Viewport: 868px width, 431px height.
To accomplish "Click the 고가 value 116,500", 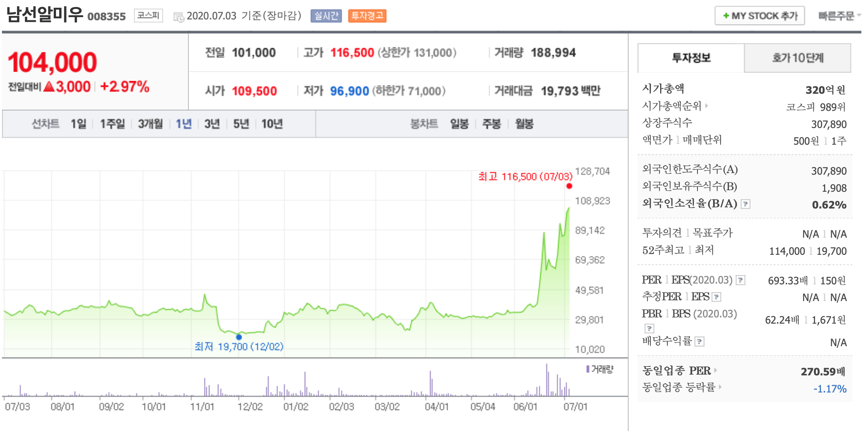I will [x=352, y=53].
